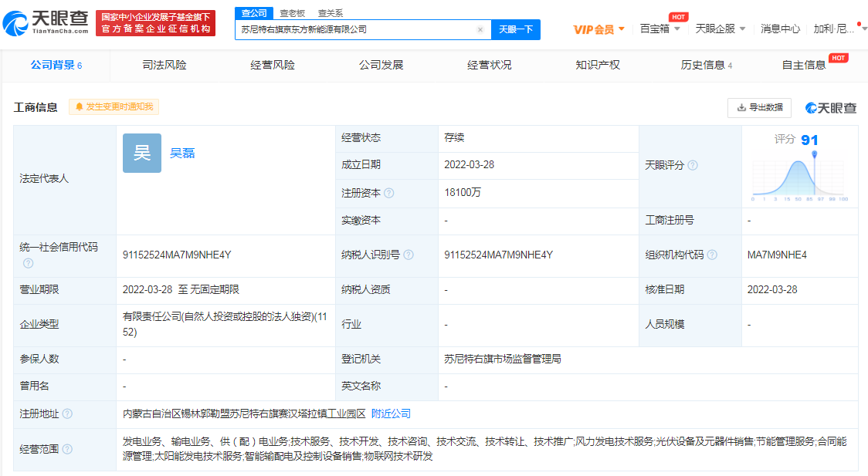Open the 公司发展 tab
The width and height of the screenshot is (868, 476).
(381, 66)
